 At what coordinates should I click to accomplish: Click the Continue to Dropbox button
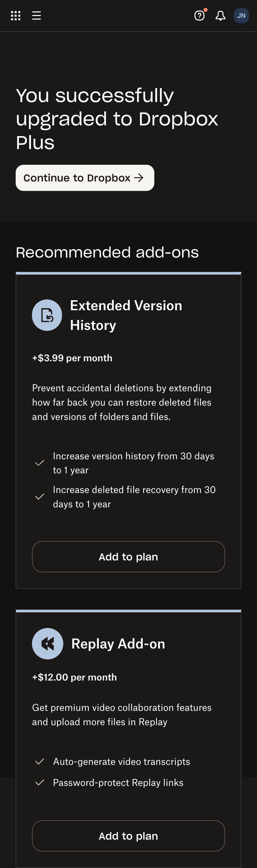(x=85, y=178)
